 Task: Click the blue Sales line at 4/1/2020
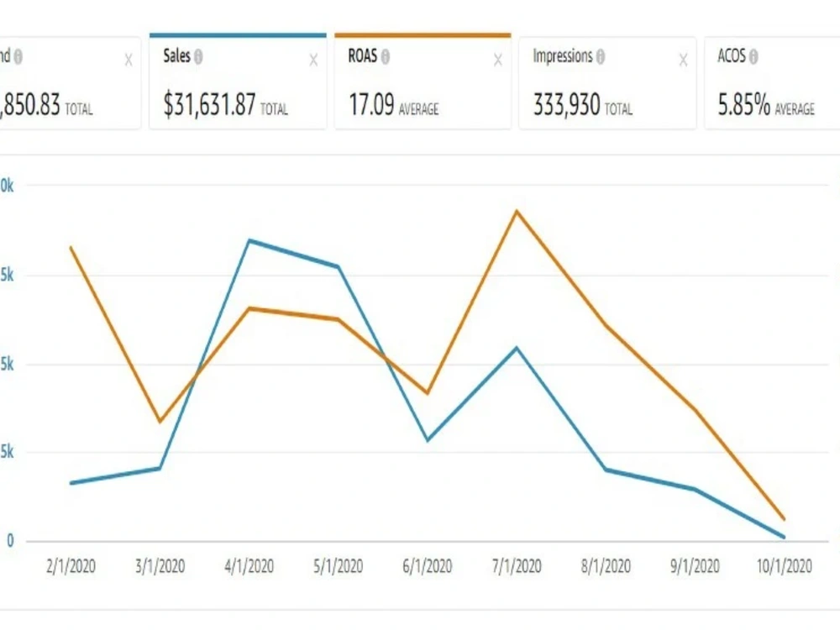tap(249, 239)
